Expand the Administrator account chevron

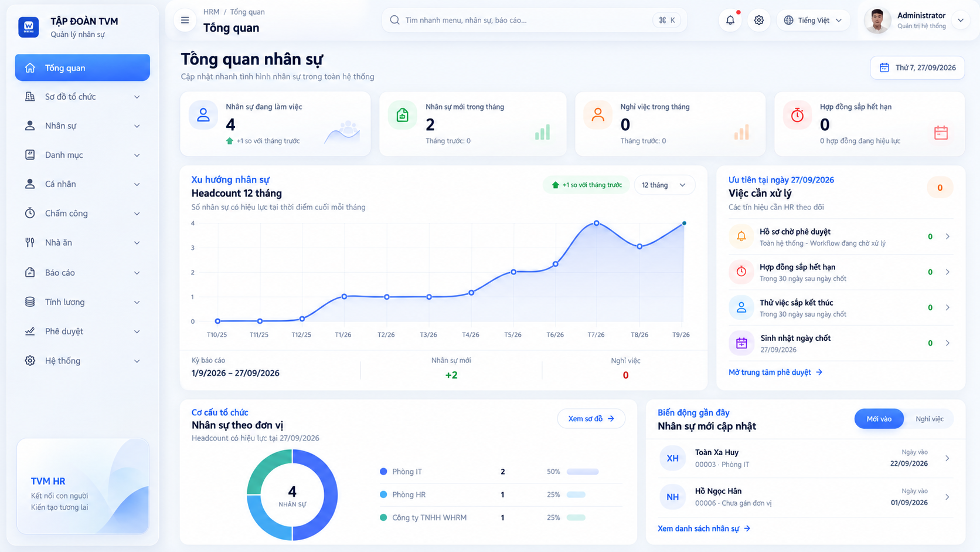point(961,20)
